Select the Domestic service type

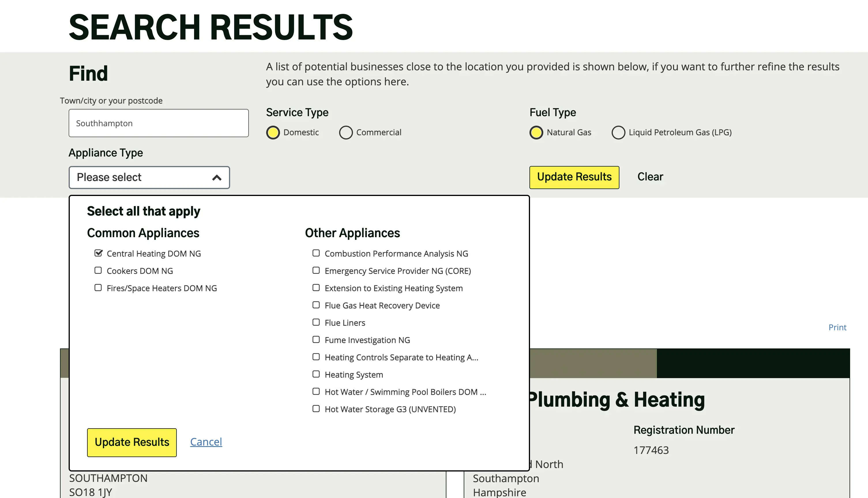(x=273, y=133)
